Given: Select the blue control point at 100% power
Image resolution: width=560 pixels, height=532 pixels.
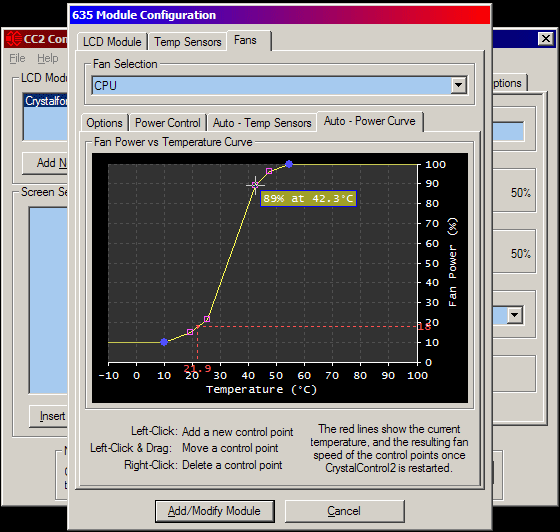Looking at the screenshot, I should [289, 164].
